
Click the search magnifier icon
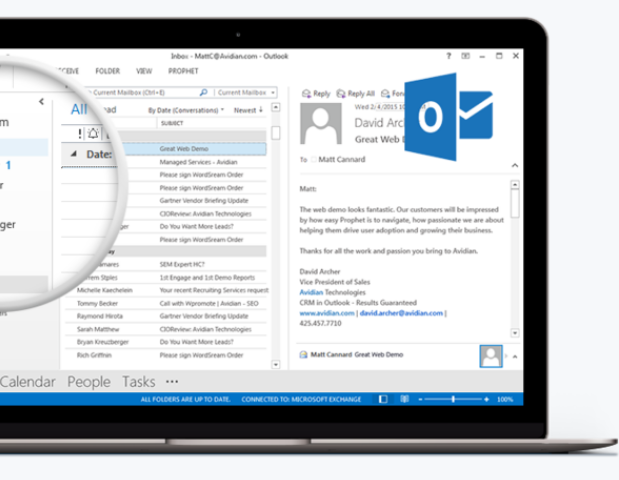tap(203, 92)
